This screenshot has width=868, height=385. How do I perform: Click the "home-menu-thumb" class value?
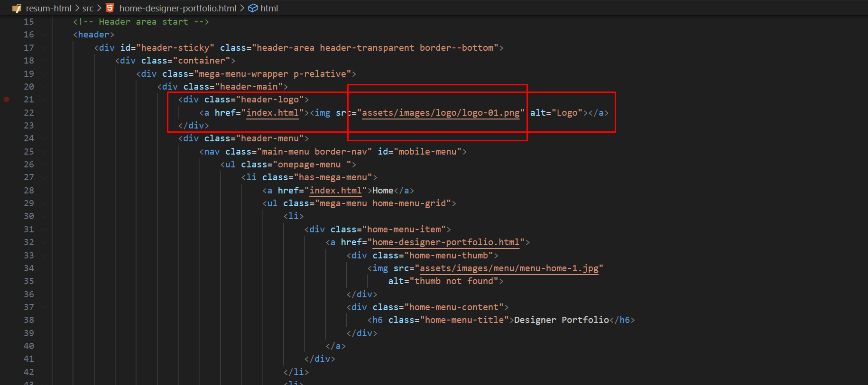pos(449,256)
